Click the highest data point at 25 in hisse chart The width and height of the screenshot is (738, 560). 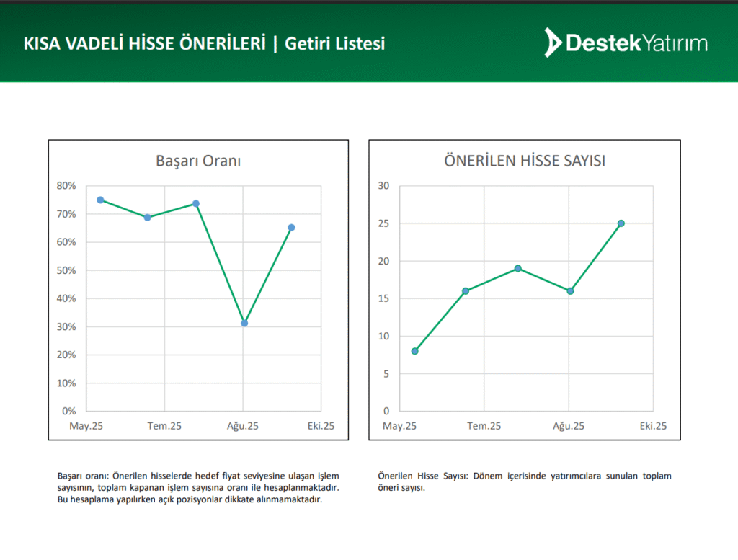click(621, 223)
